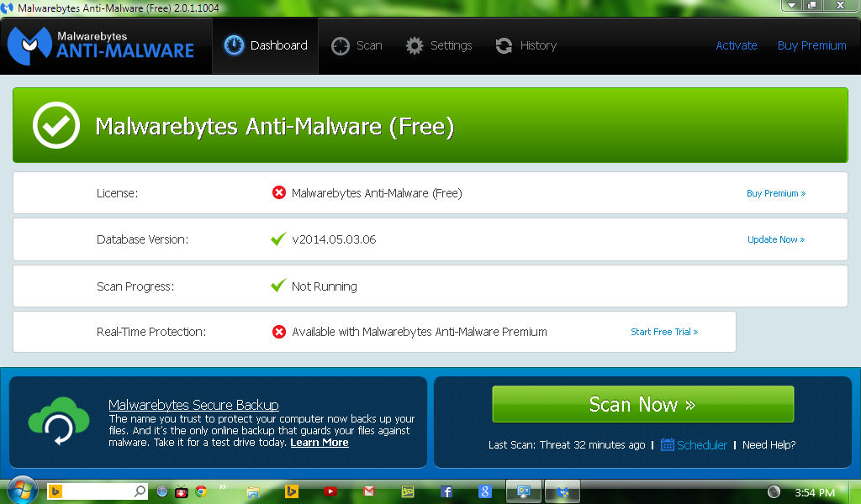
Task: Open the title bar drop-down arrow menu
Action: coord(790,6)
